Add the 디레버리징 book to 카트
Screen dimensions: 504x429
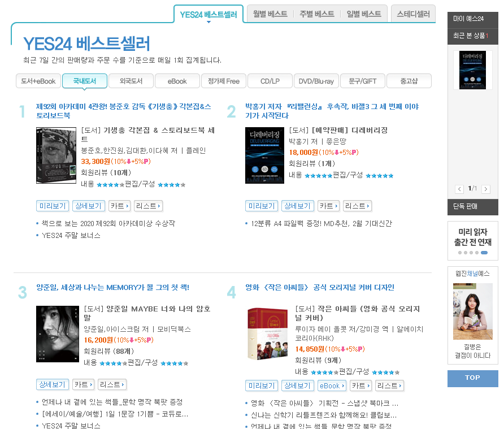tap(328, 206)
